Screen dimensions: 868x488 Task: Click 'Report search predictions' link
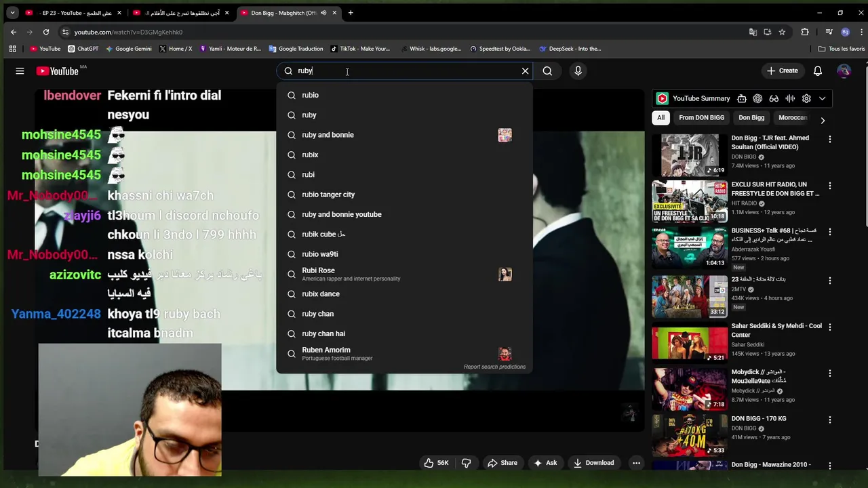coord(494,367)
